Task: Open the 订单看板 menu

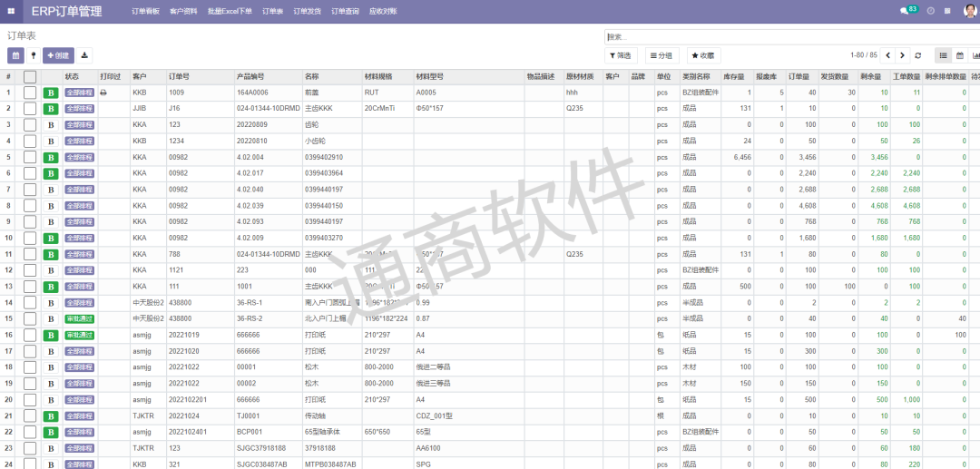Action: pyautogui.click(x=145, y=11)
